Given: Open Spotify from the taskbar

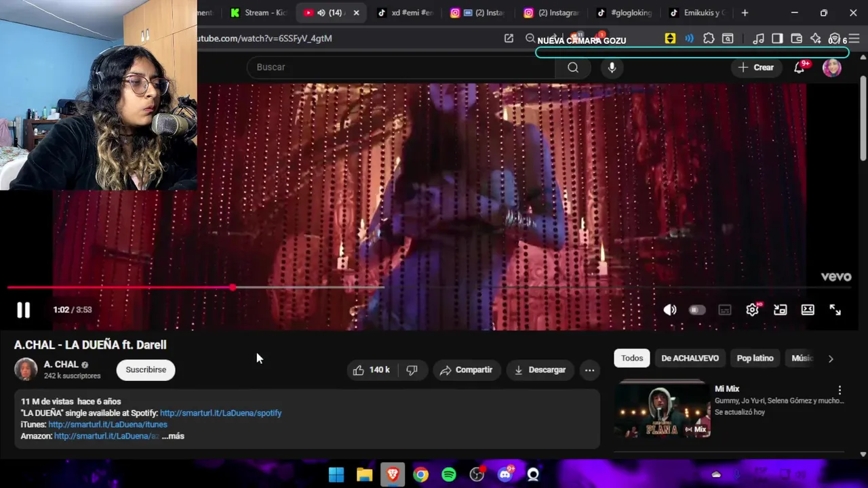Looking at the screenshot, I should point(449,474).
